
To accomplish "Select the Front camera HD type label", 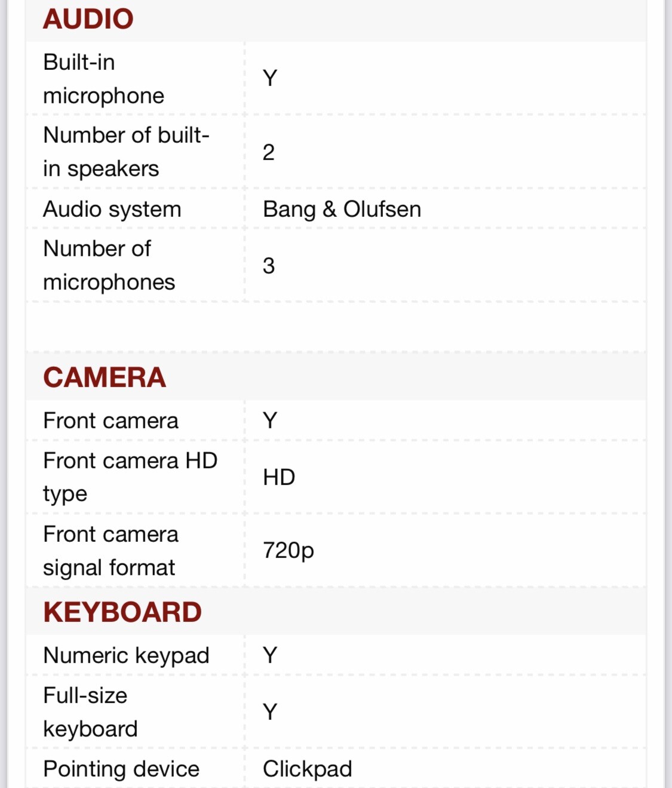I will pos(130,477).
